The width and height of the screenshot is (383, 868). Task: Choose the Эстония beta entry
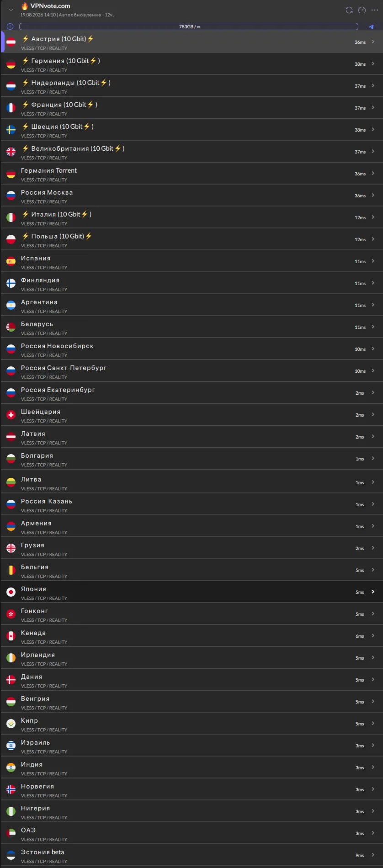[x=192, y=855]
